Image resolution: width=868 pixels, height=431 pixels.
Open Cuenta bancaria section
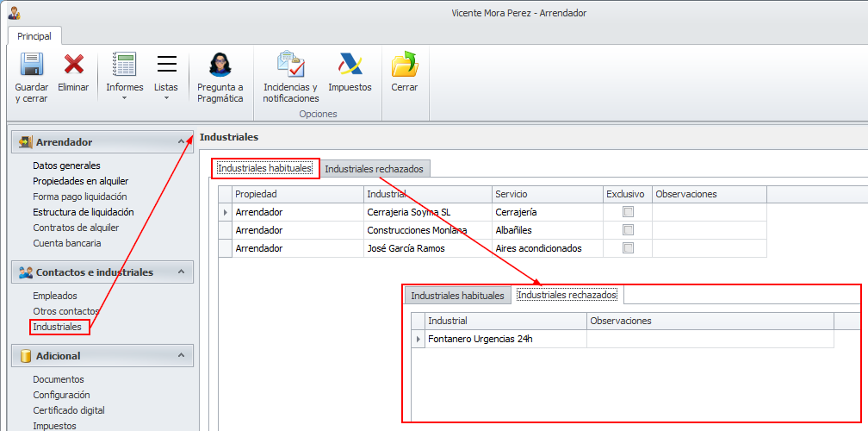click(67, 243)
